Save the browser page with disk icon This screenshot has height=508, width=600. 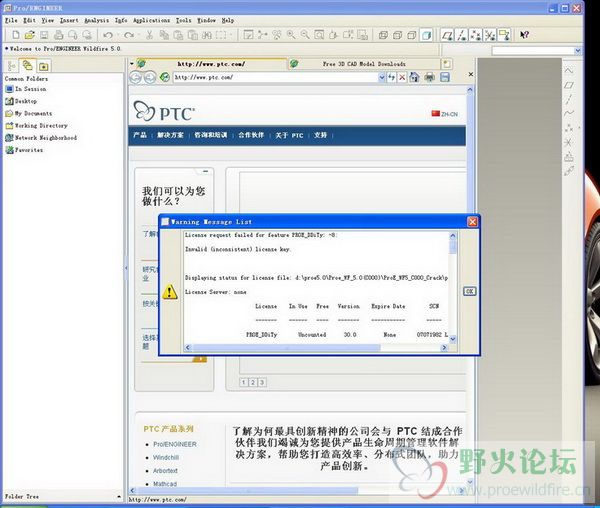(x=445, y=77)
